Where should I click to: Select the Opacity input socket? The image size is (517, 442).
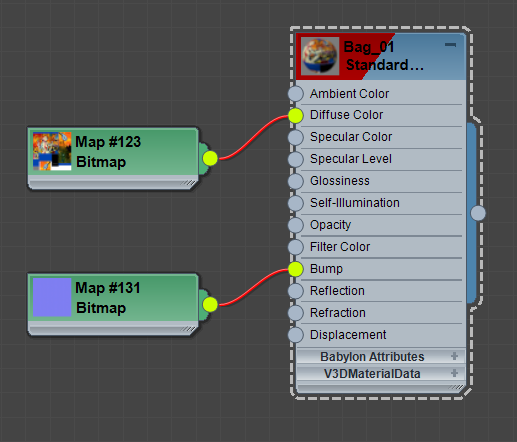(296, 225)
